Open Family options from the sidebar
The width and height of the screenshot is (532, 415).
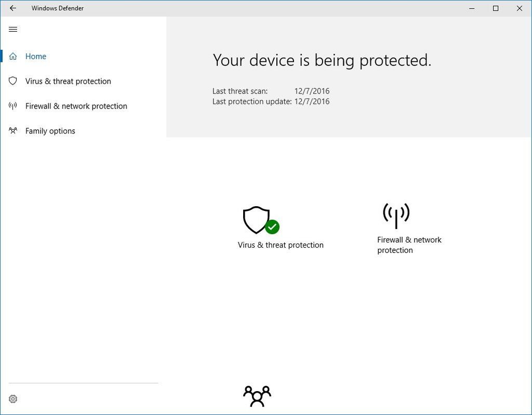coord(50,131)
